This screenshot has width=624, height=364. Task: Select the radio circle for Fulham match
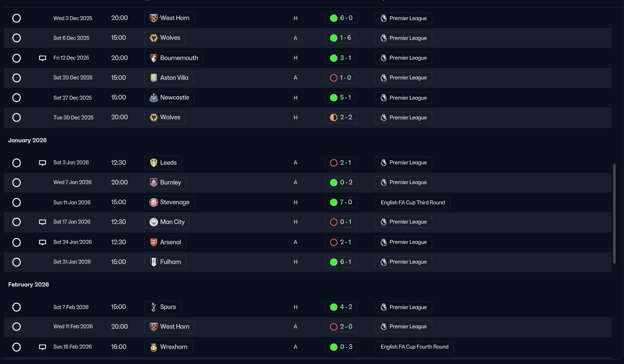tap(16, 262)
